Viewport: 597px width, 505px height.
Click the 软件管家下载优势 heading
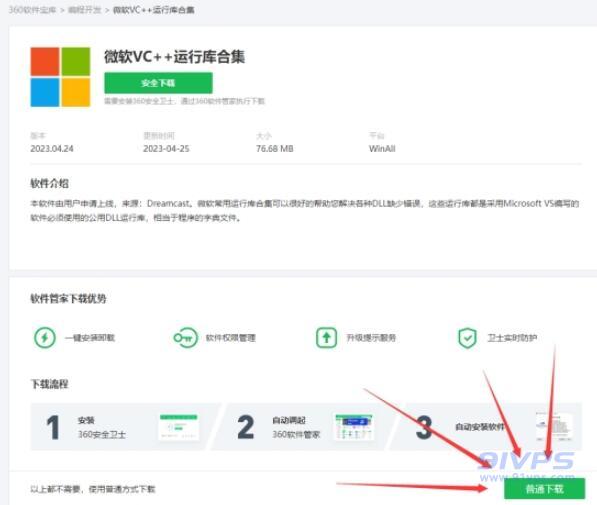click(x=68, y=299)
